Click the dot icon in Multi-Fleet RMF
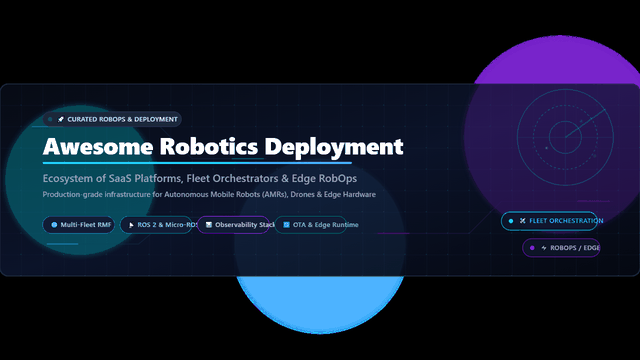This screenshot has width=640, height=360. point(54,225)
